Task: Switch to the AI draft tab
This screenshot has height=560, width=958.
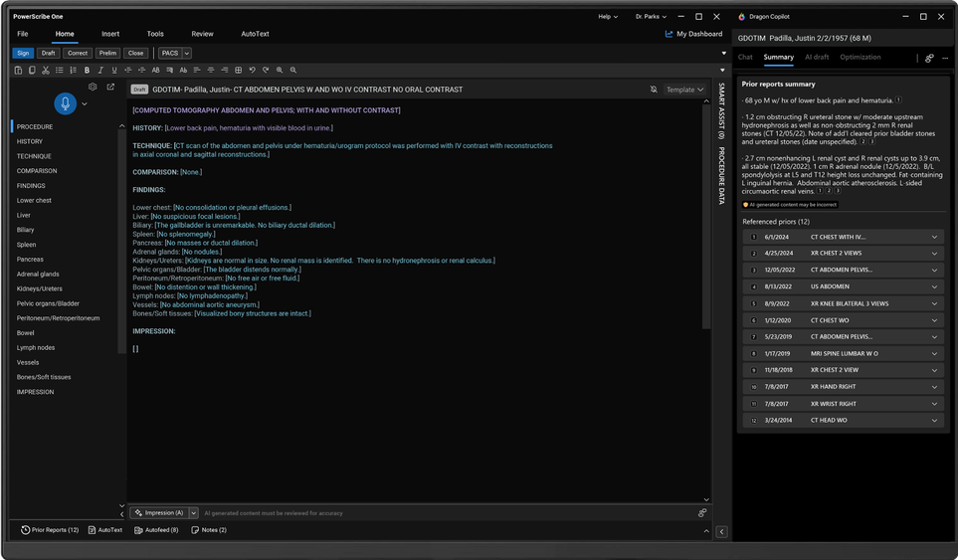Action: click(x=816, y=58)
